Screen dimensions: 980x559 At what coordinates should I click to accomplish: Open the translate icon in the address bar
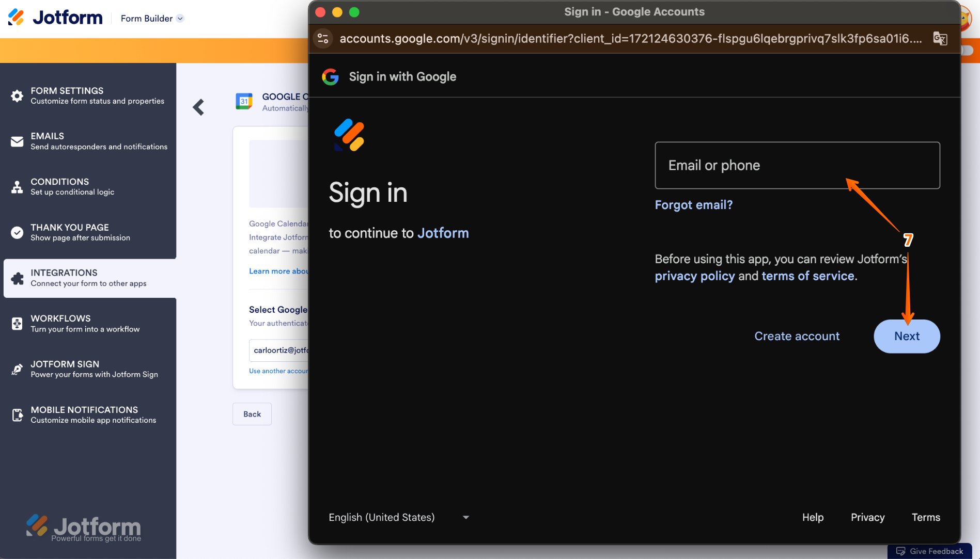point(940,38)
